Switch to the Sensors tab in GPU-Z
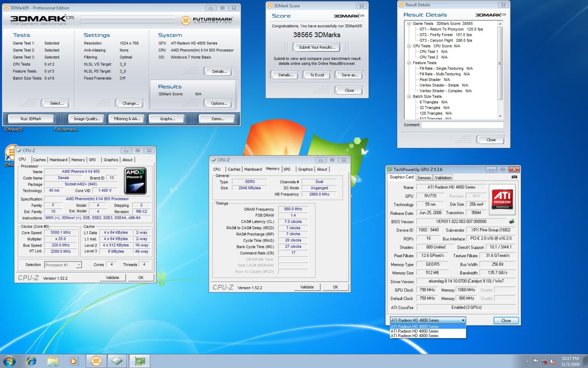This screenshot has height=368, width=588. tap(424, 177)
